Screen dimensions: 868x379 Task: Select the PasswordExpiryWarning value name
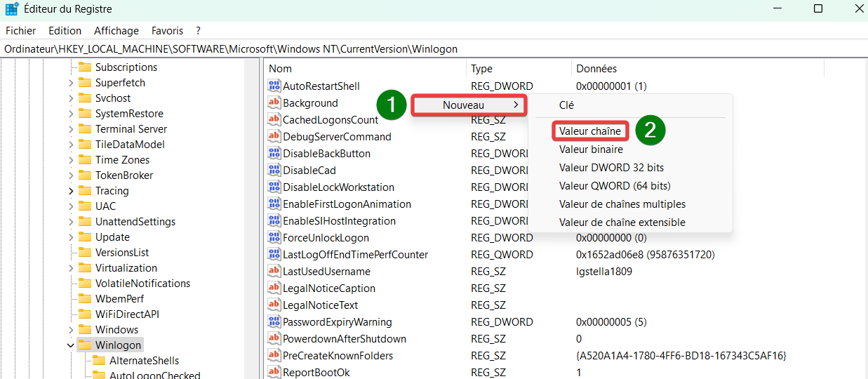[337, 322]
